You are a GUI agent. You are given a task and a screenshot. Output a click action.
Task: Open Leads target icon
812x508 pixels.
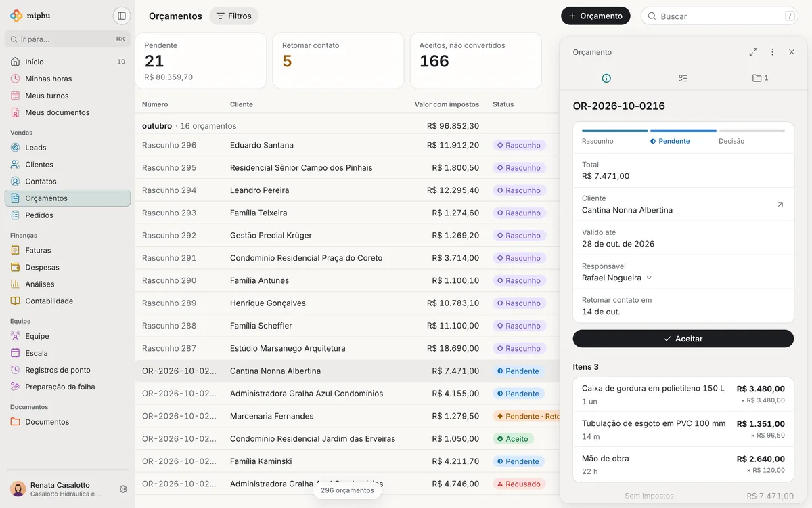coord(16,148)
